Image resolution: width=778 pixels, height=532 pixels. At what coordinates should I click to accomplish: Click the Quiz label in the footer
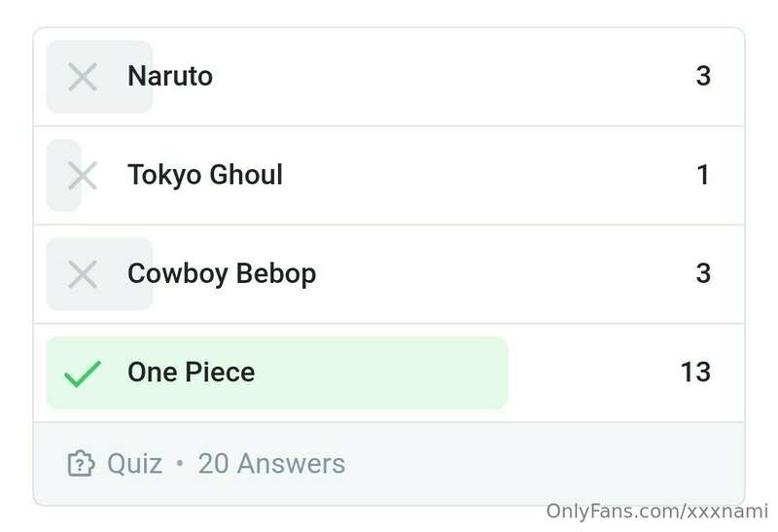135,464
